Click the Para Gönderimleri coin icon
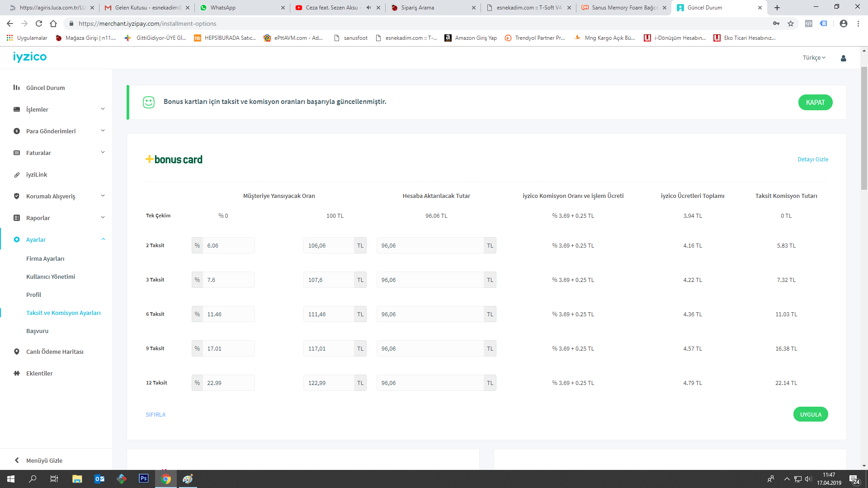Viewport: 868px width, 488px height. click(17, 131)
